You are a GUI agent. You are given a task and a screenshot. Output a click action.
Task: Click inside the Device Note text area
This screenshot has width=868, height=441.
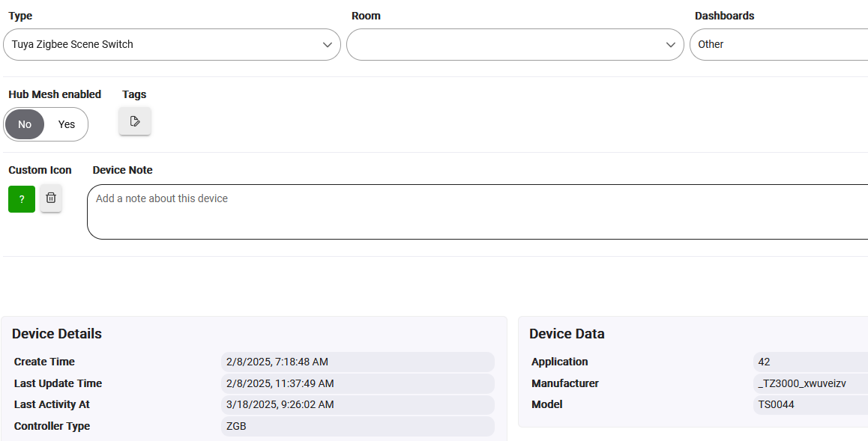(477, 212)
